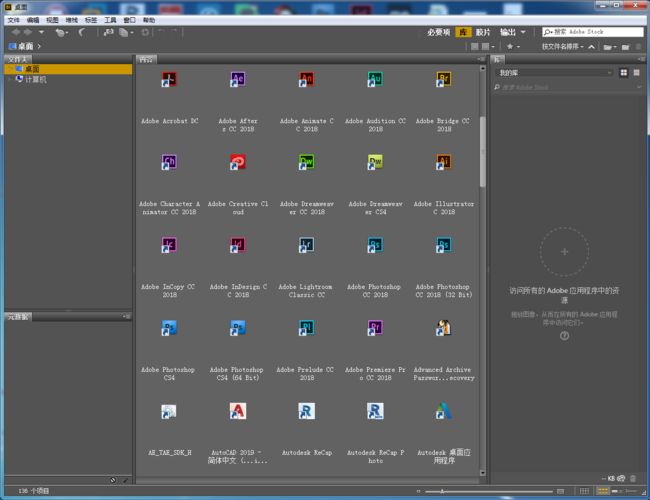The image size is (650, 500).
Task: Open recent file folder dropdown icon
Action: click(610, 47)
